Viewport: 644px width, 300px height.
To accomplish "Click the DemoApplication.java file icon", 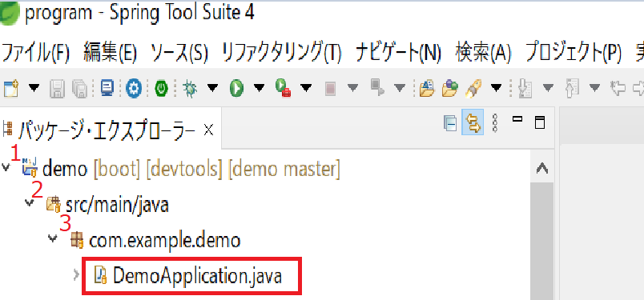I will click(101, 274).
